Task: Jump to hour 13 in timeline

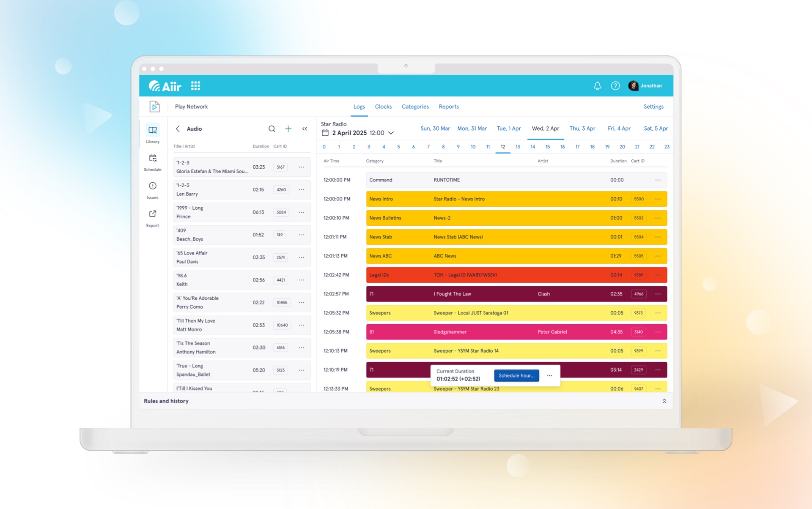Action: (518, 147)
